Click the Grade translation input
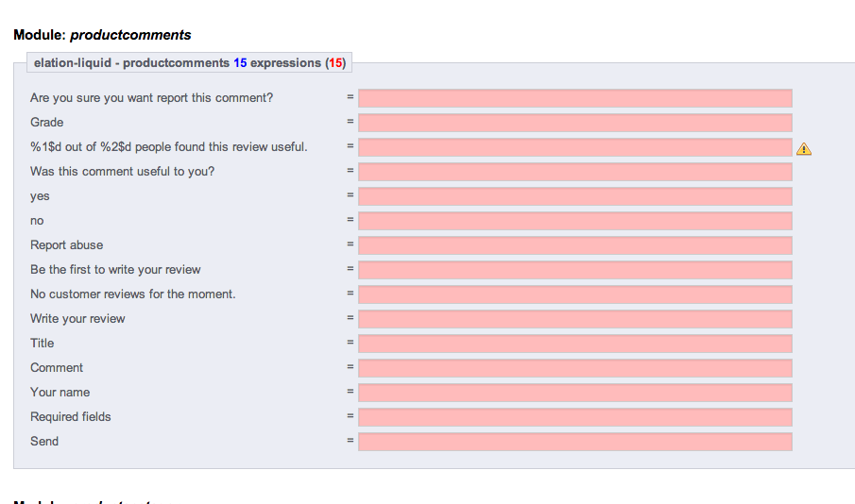855x504 pixels. click(574, 123)
